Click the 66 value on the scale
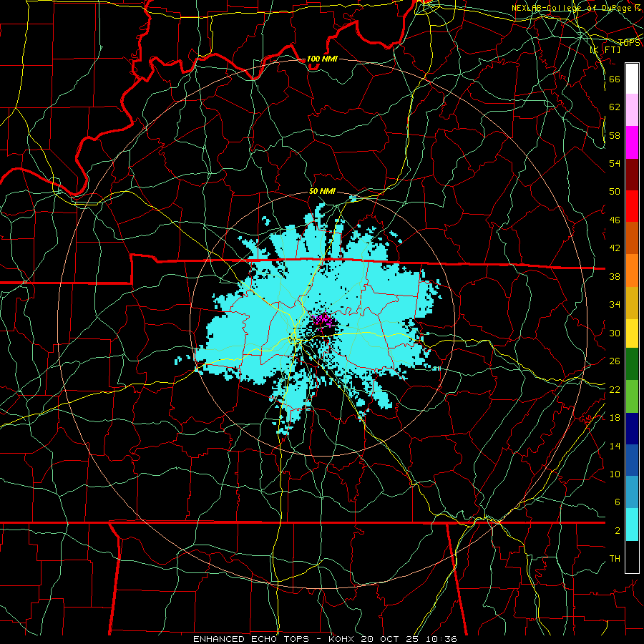 (x=615, y=79)
